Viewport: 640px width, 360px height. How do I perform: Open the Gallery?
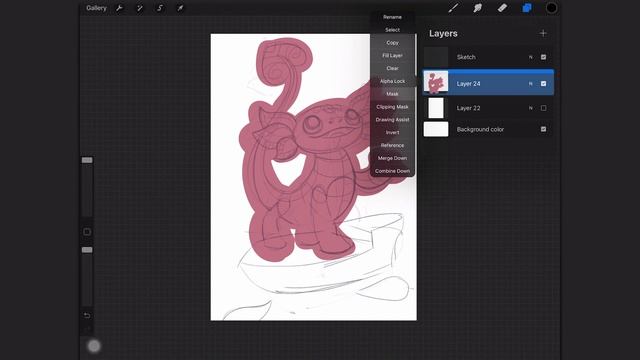pos(96,8)
